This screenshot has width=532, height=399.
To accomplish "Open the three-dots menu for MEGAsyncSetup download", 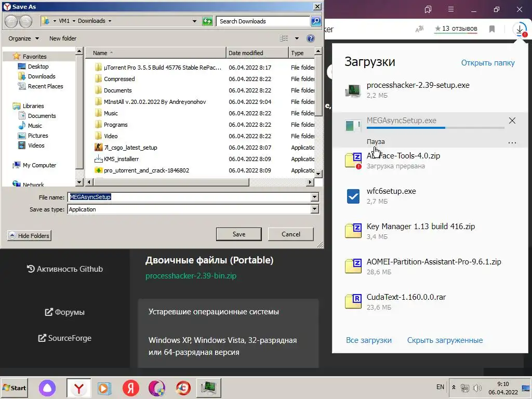I will pos(512,143).
